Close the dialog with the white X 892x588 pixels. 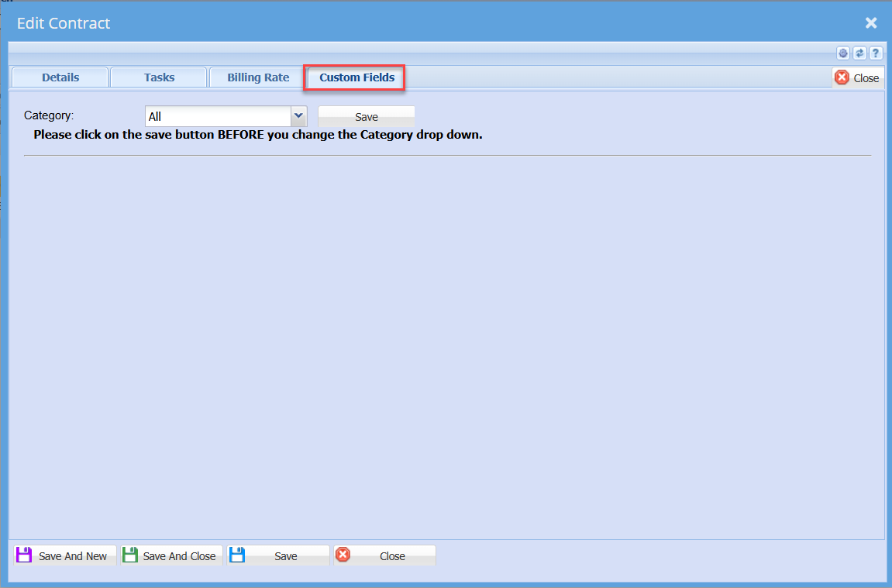pos(871,22)
